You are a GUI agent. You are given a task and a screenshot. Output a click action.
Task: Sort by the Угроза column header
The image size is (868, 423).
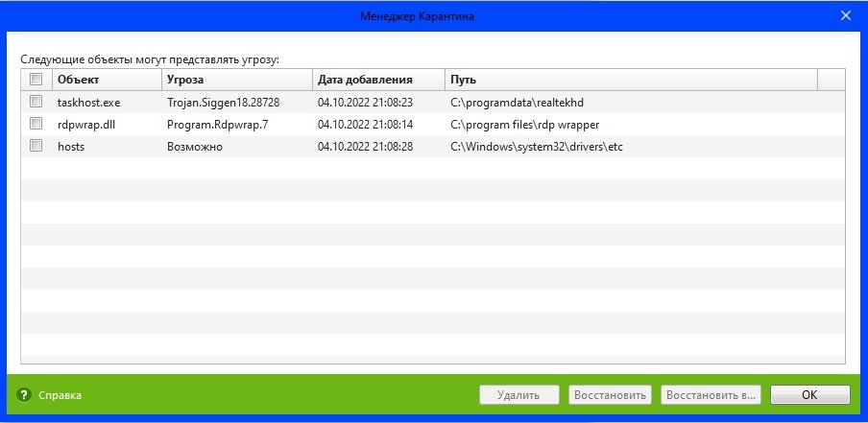click(x=237, y=80)
